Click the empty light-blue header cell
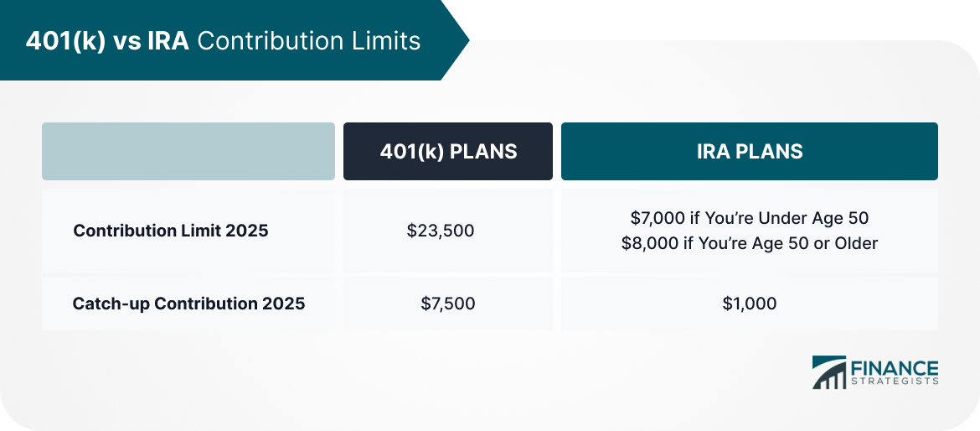This screenshot has height=431, width=980. click(188, 152)
